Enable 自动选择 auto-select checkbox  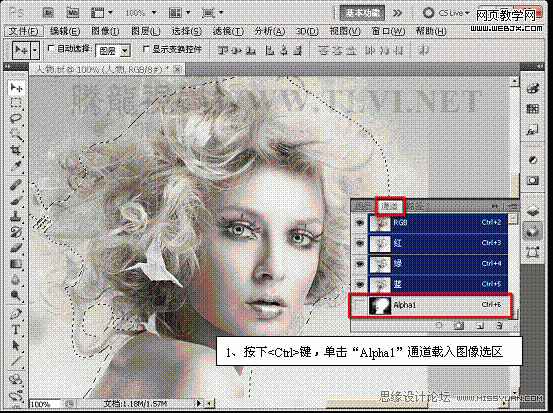[x=51, y=48]
